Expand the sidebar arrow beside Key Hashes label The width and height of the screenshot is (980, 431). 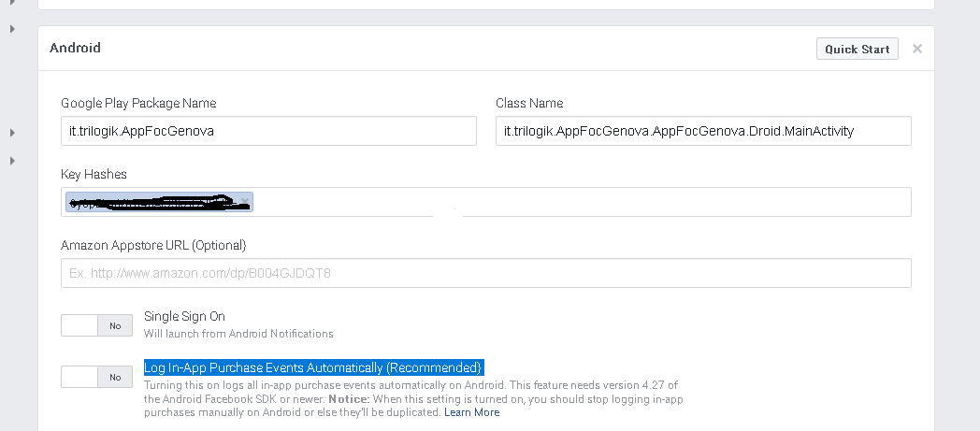[x=12, y=161]
